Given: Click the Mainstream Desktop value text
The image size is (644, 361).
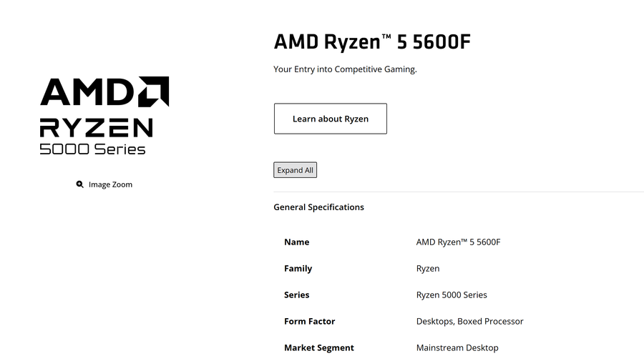Looking at the screenshot, I should pos(457,348).
